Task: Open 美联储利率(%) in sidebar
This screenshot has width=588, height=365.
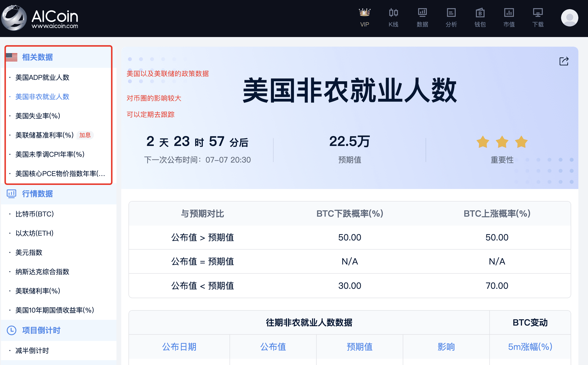Action: tap(38, 291)
